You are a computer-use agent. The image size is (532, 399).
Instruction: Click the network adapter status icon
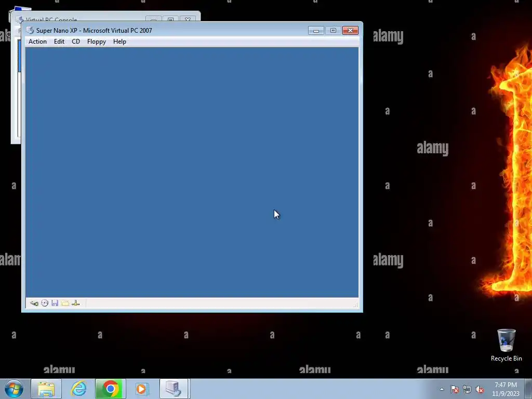click(76, 303)
